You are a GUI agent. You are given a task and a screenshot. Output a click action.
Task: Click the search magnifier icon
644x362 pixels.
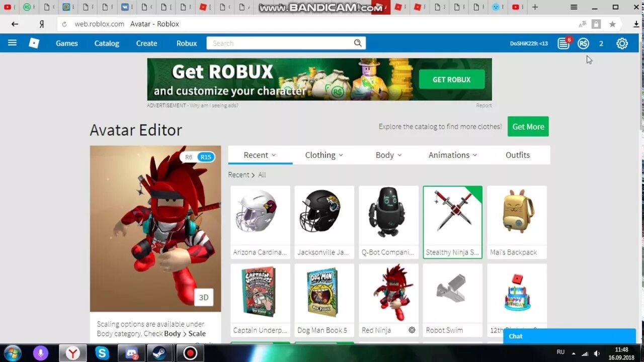pyautogui.click(x=358, y=43)
